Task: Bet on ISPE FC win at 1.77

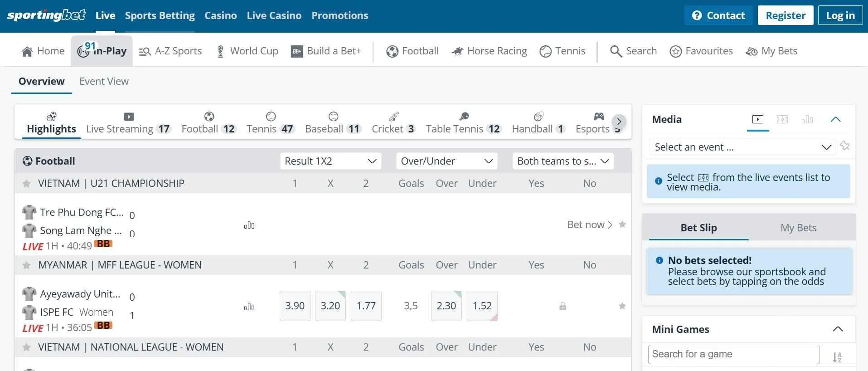Action: click(x=366, y=306)
